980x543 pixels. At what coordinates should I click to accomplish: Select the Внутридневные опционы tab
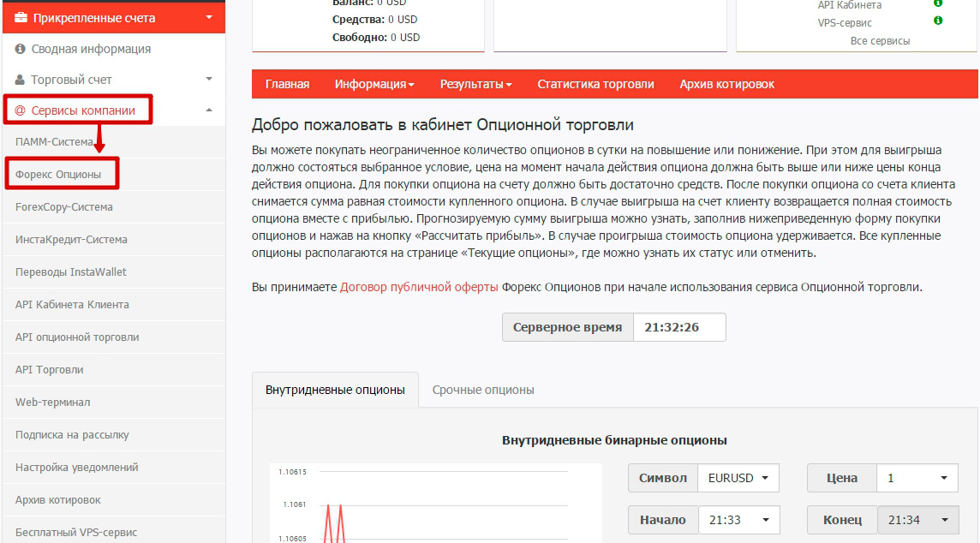click(x=335, y=390)
